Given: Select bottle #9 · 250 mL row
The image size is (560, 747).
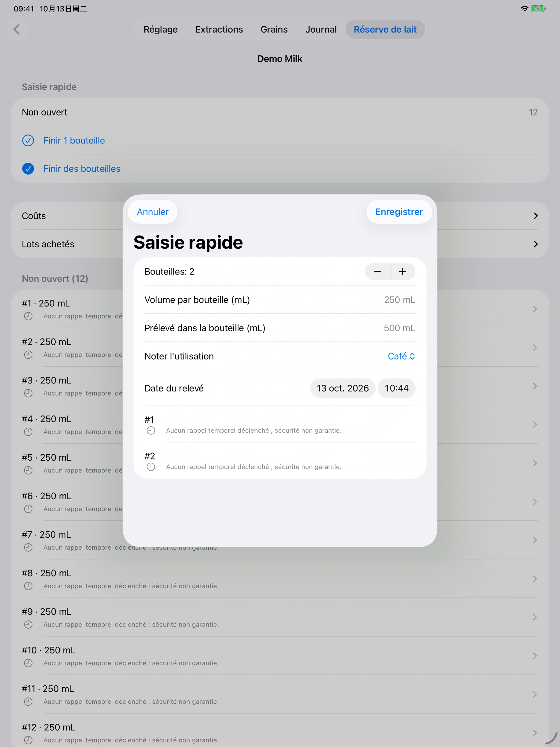Looking at the screenshot, I should coord(280,617).
